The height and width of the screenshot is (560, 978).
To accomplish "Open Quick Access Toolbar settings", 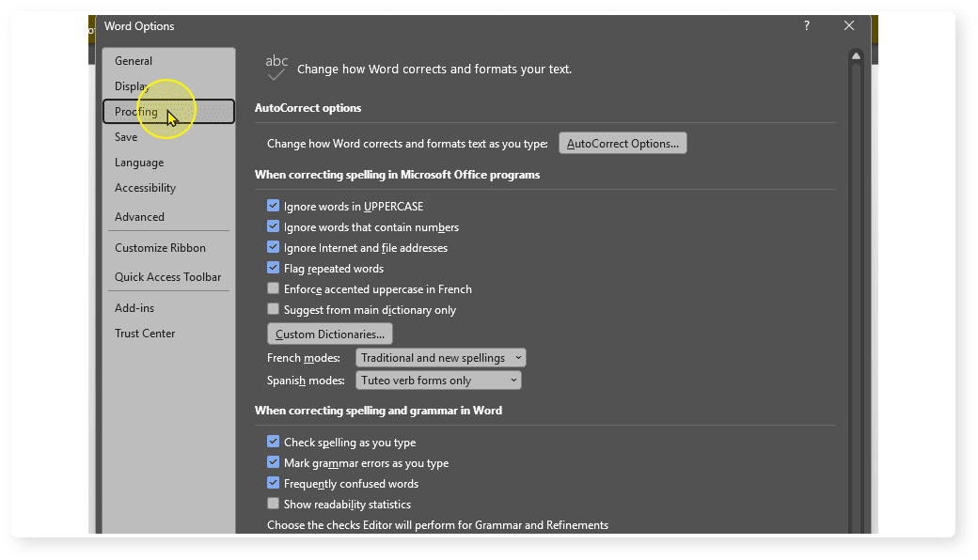I will pos(168,277).
